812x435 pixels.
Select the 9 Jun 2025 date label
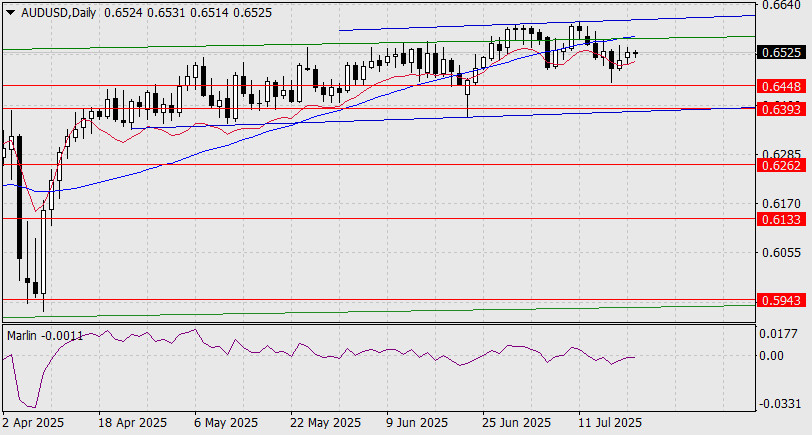[x=417, y=423]
